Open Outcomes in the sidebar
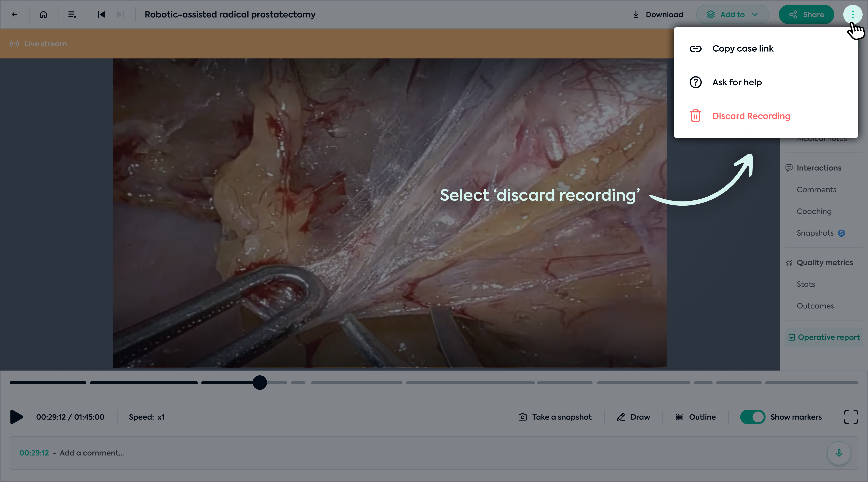 tap(815, 306)
